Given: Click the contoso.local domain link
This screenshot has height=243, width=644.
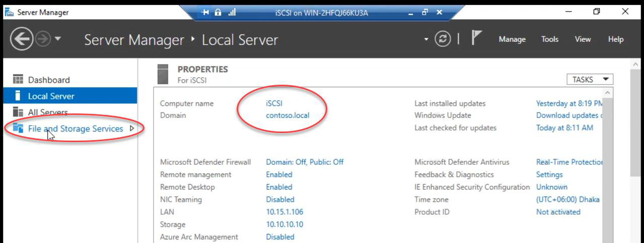Looking at the screenshot, I should (x=288, y=115).
